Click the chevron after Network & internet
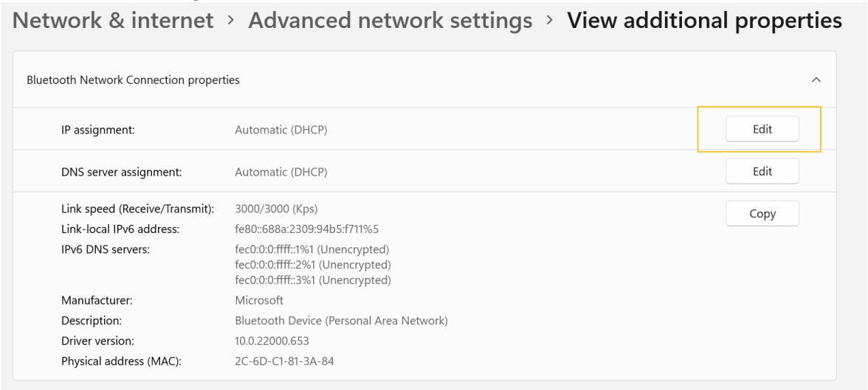 point(231,21)
